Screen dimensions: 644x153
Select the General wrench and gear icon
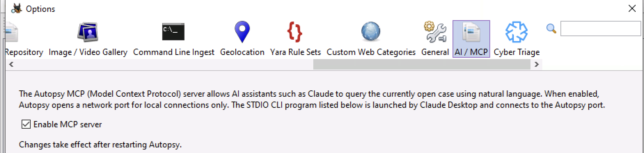(435, 32)
